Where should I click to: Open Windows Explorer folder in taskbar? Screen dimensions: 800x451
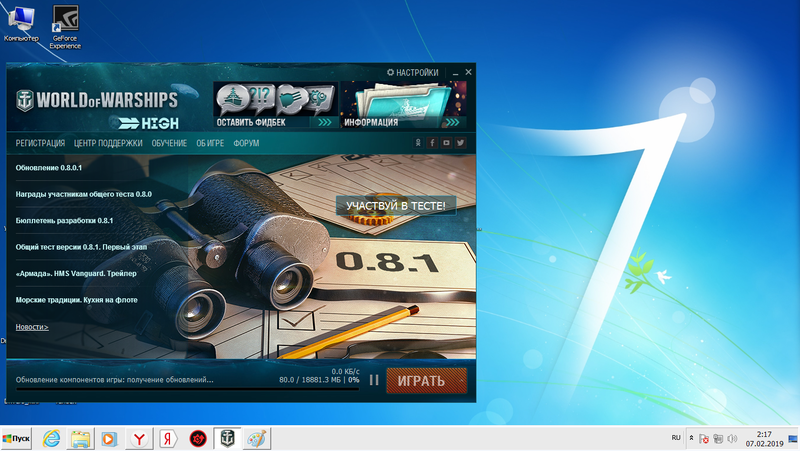(x=80, y=439)
